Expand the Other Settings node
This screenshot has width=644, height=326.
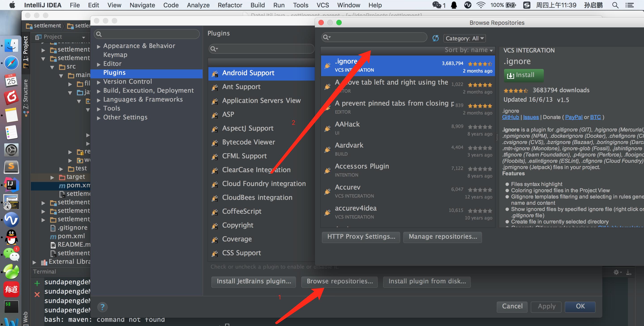click(x=99, y=118)
